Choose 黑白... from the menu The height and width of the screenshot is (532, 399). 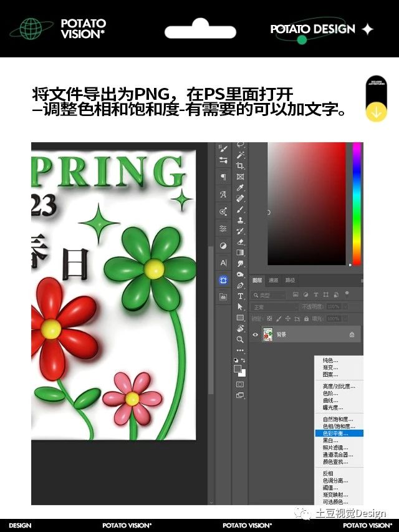click(339, 440)
